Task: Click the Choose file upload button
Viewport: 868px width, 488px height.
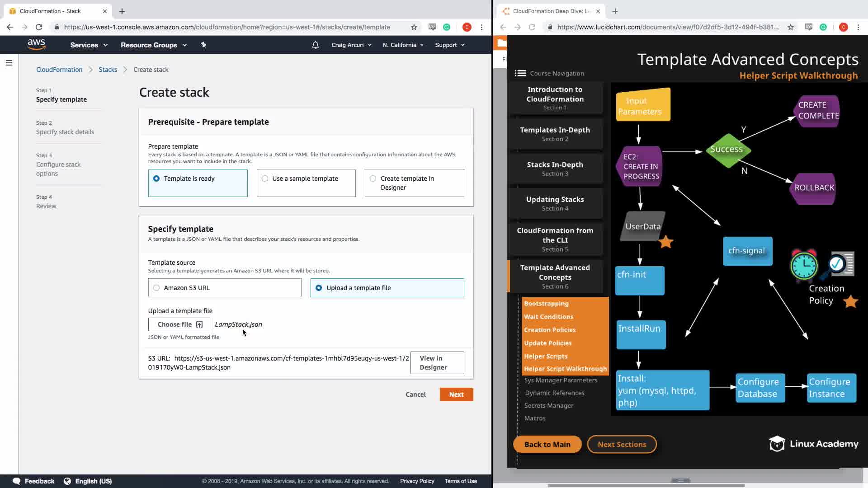Action: click(x=179, y=324)
